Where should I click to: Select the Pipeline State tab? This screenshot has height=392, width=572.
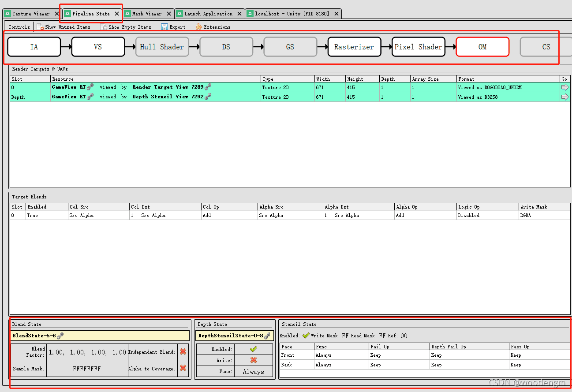[x=91, y=14]
